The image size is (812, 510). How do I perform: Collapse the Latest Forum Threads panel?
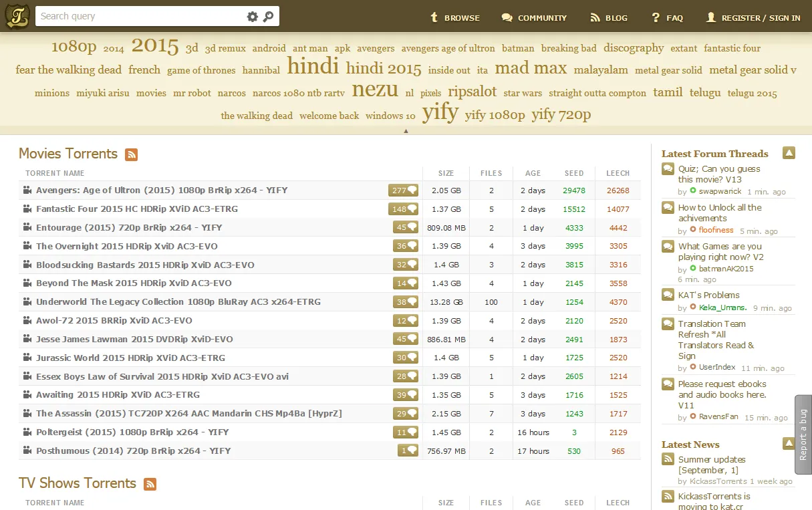(789, 152)
